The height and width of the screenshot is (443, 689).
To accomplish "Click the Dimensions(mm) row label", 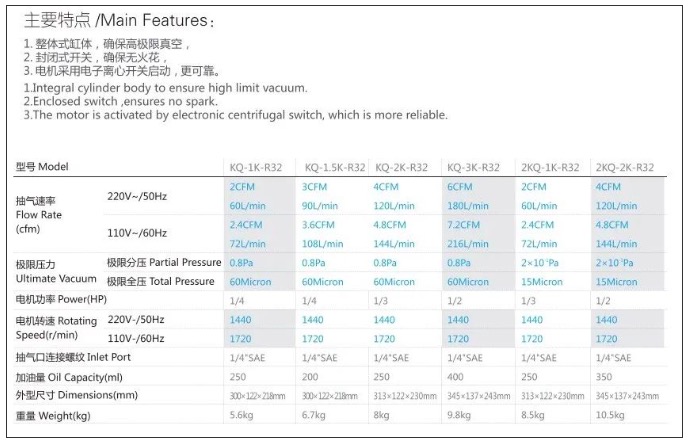I will point(76,395).
